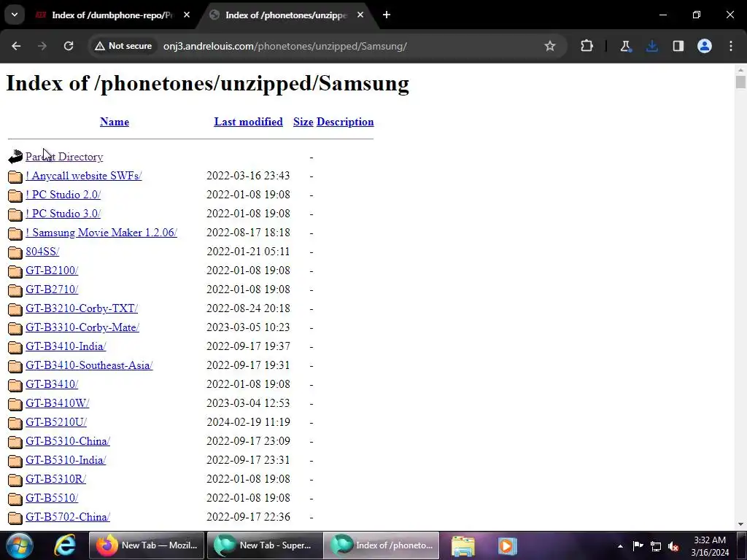Click folder icon next to GT-B2100
747x560 pixels.
point(15,271)
